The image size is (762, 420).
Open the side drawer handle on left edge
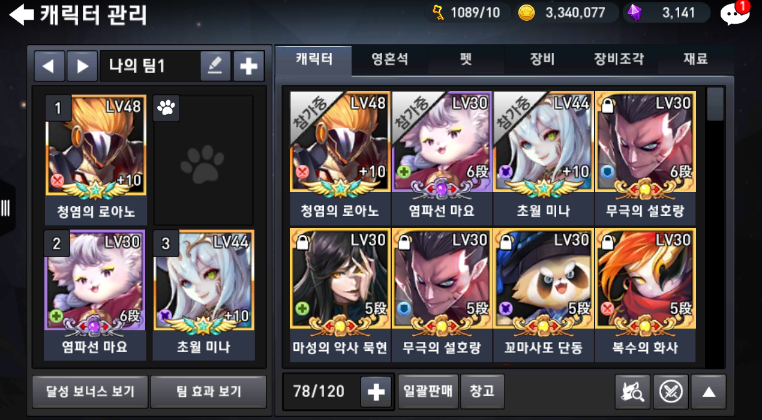coord(6,208)
